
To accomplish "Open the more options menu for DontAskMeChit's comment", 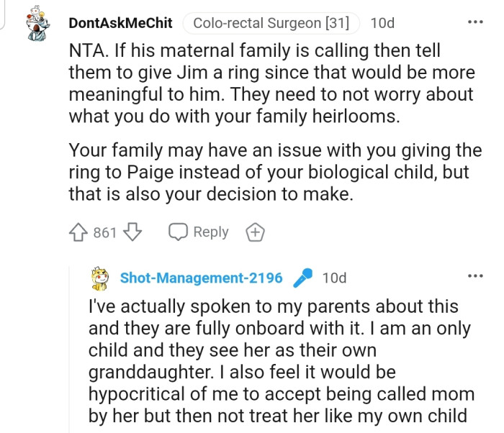I will coord(475,22).
